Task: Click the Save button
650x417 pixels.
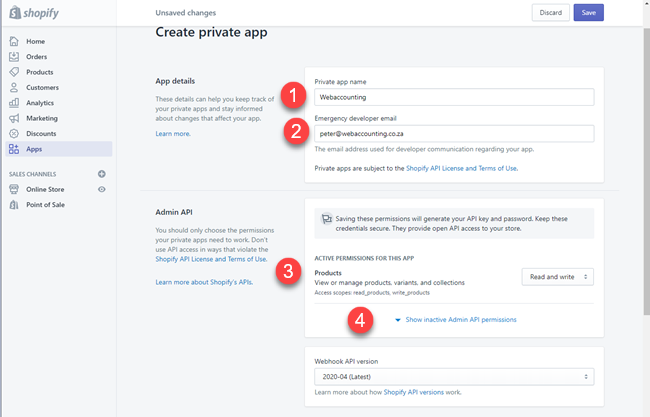Action: 588,13
